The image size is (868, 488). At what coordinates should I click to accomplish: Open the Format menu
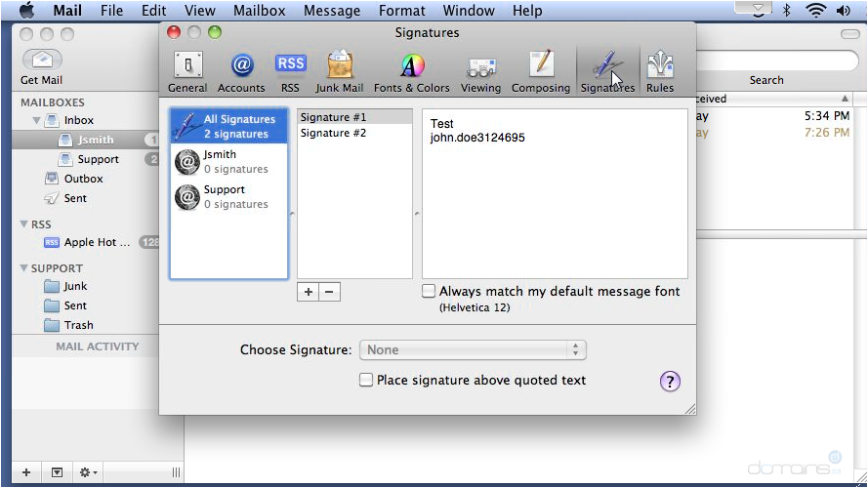coord(402,11)
